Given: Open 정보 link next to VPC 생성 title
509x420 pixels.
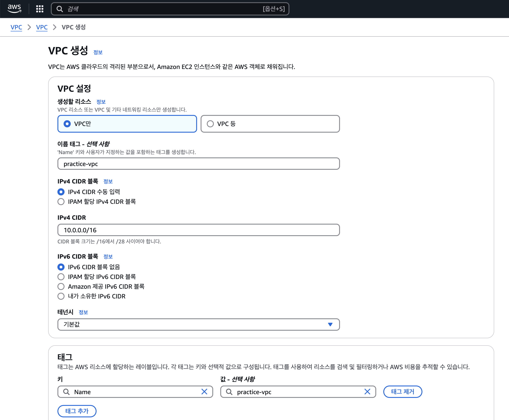Looking at the screenshot, I should click(x=98, y=52).
